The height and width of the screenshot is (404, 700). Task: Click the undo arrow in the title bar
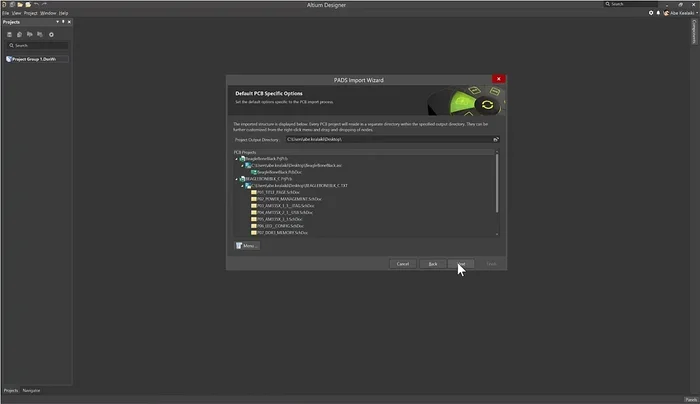click(35, 4)
